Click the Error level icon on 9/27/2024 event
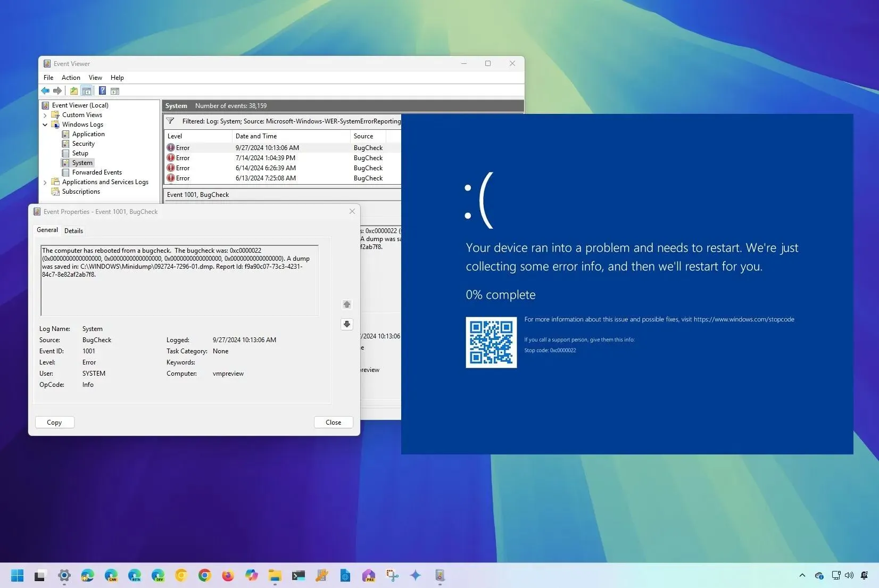Image resolution: width=879 pixels, height=588 pixels. click(x=171, y=147)
